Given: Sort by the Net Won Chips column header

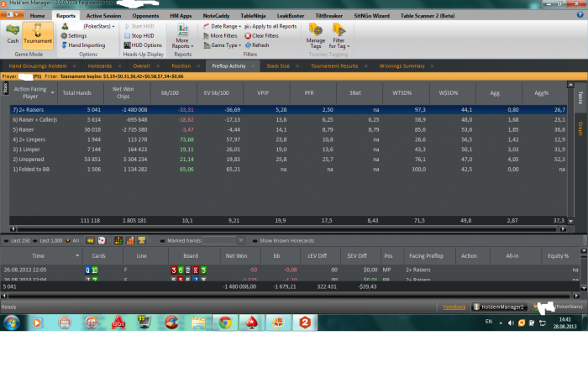Looking at the screenshot, I should click(x=123, y=93).
